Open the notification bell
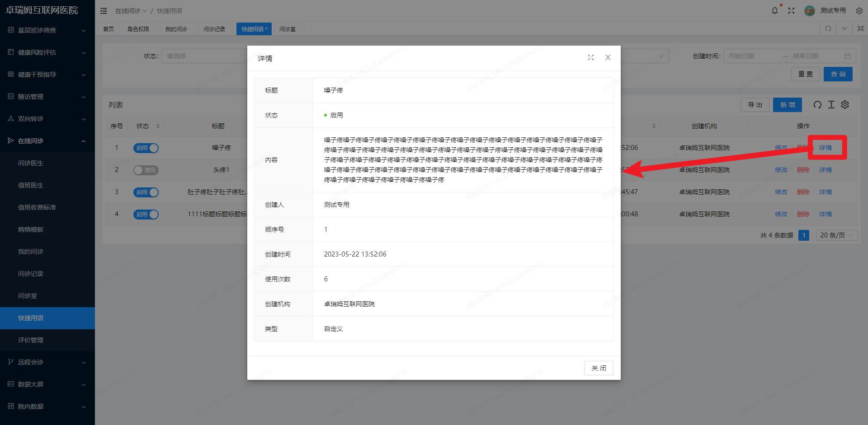 click(x=775, y=10)
